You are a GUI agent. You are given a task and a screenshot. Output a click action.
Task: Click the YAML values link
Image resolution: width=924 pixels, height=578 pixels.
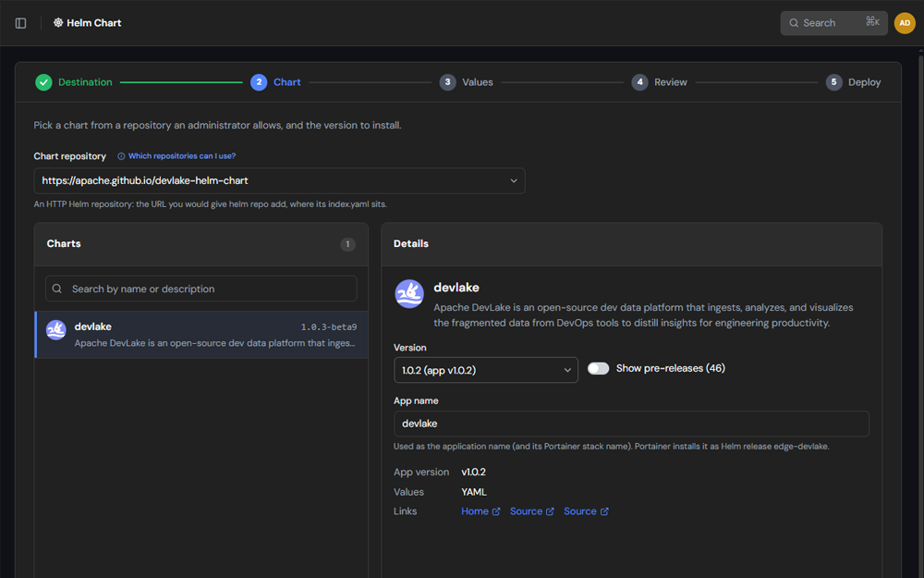pos(474,492)
